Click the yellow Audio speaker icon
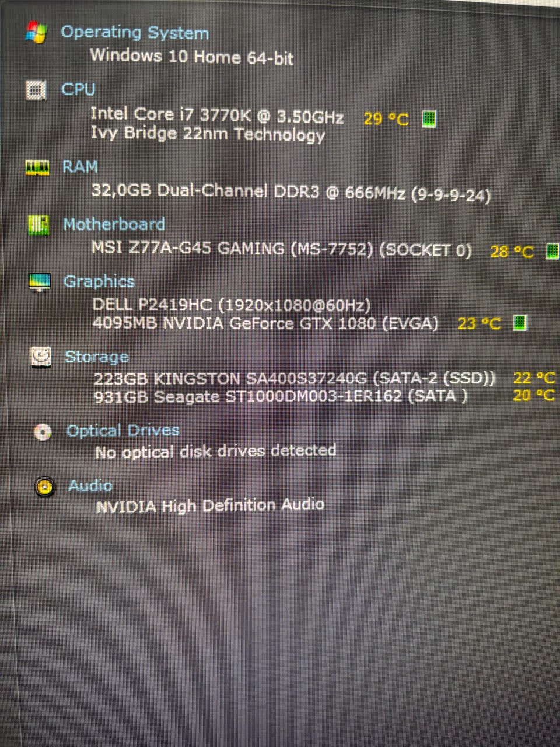This screenshot has width=560, height=747. (x=45, y=486)
